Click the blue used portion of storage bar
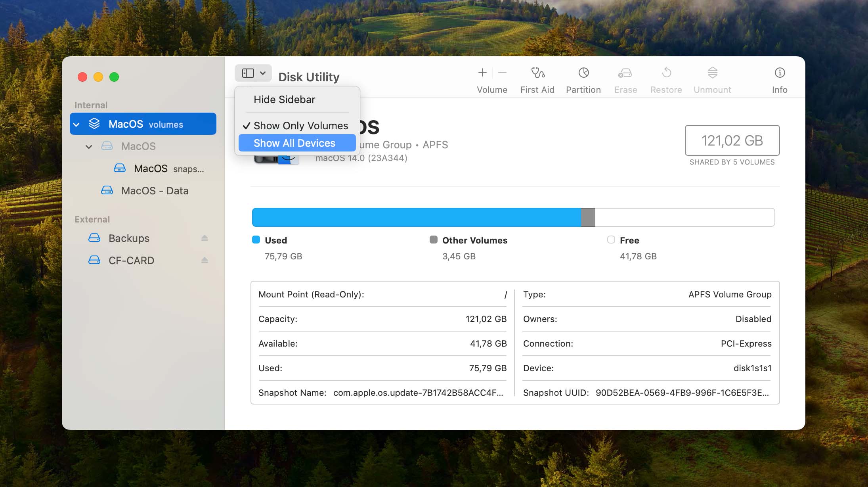The image size is (868, 487). (x=417, y=217)
